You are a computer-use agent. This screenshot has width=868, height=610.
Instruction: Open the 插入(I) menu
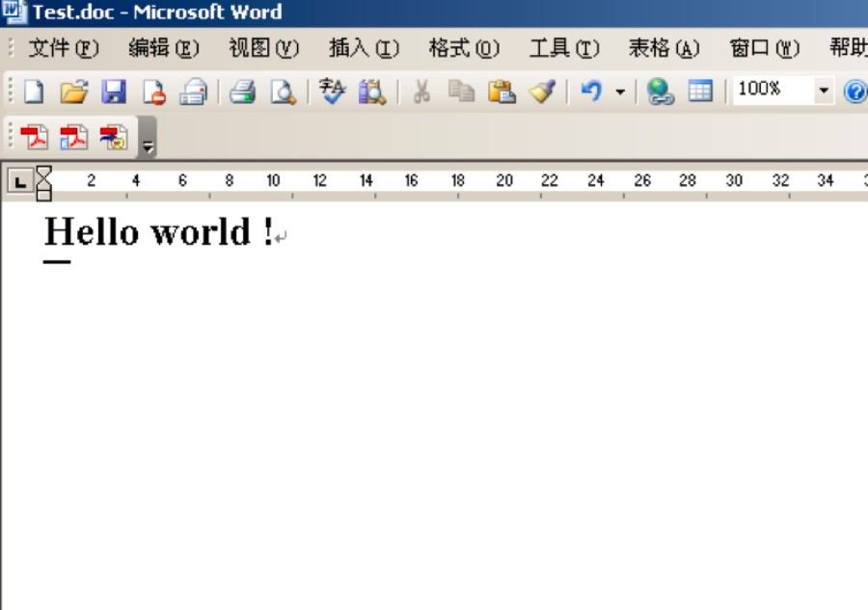click(365, 48)
